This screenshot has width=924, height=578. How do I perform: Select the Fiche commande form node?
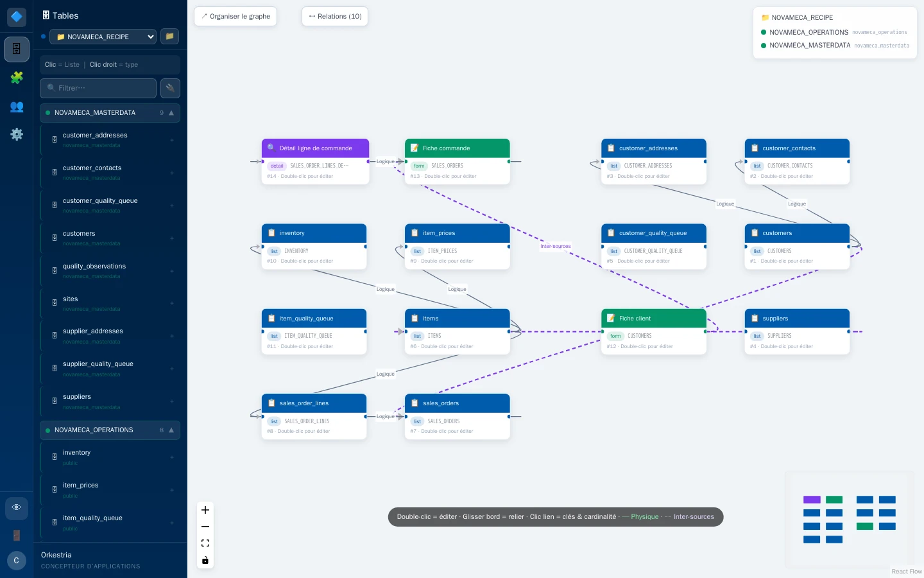(x=458, y=162)
